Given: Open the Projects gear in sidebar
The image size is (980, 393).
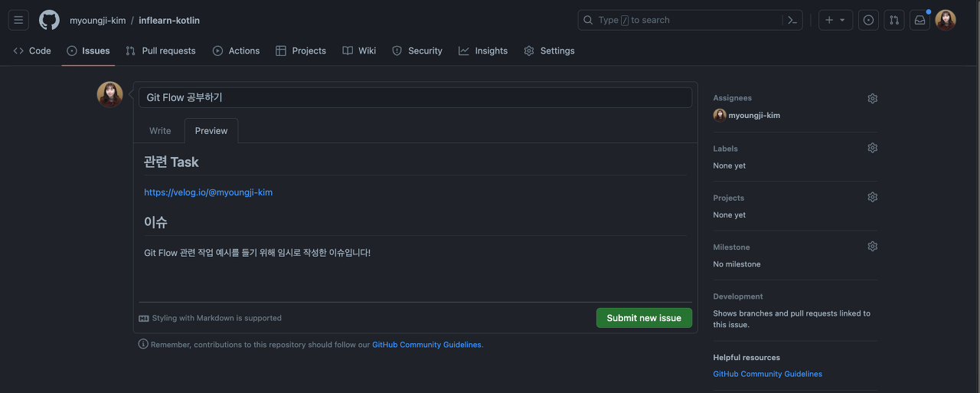Looking at the screenshot, I should [872, 197].
